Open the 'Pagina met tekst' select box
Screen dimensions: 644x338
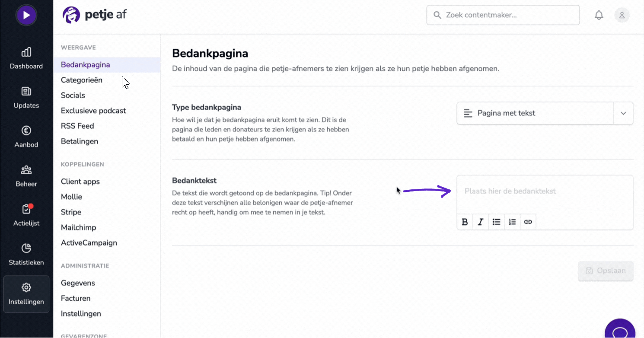pyautogui.click(x=545, y=113)
